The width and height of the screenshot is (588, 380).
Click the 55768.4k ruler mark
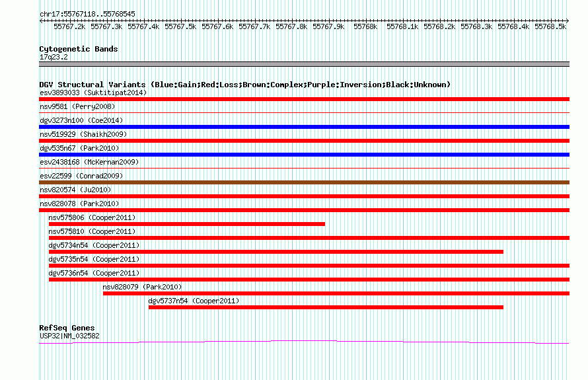click(x=513, y=26)
